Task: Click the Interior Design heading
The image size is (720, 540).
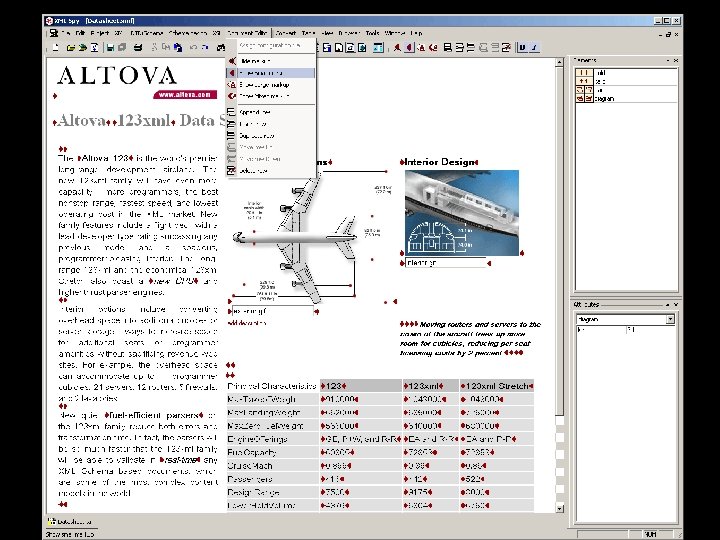Action: (x=440, y=161)
